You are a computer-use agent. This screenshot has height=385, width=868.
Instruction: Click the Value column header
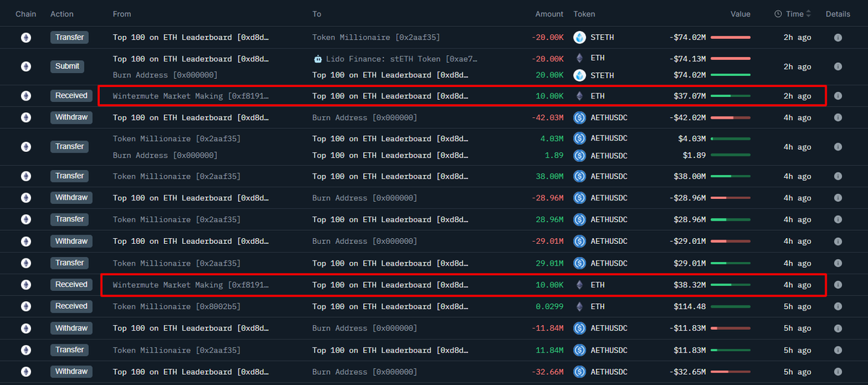click(740, 14)
